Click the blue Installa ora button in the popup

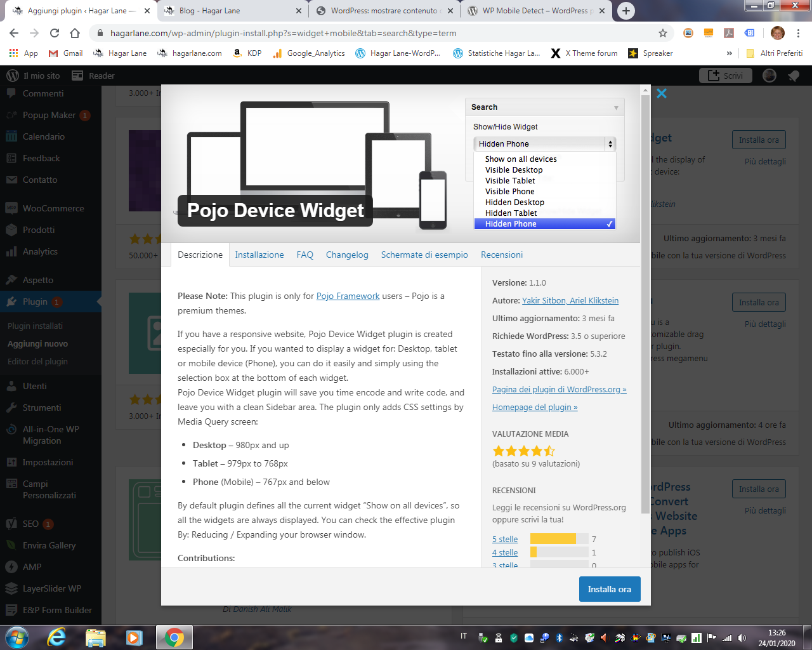click(610, 589)
